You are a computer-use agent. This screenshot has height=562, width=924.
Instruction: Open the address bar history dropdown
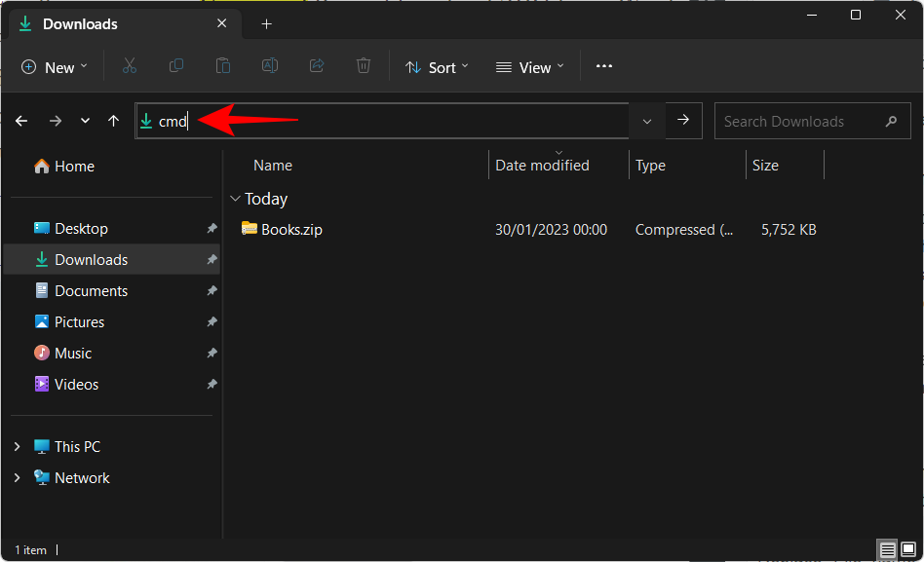tap(647, 121)
